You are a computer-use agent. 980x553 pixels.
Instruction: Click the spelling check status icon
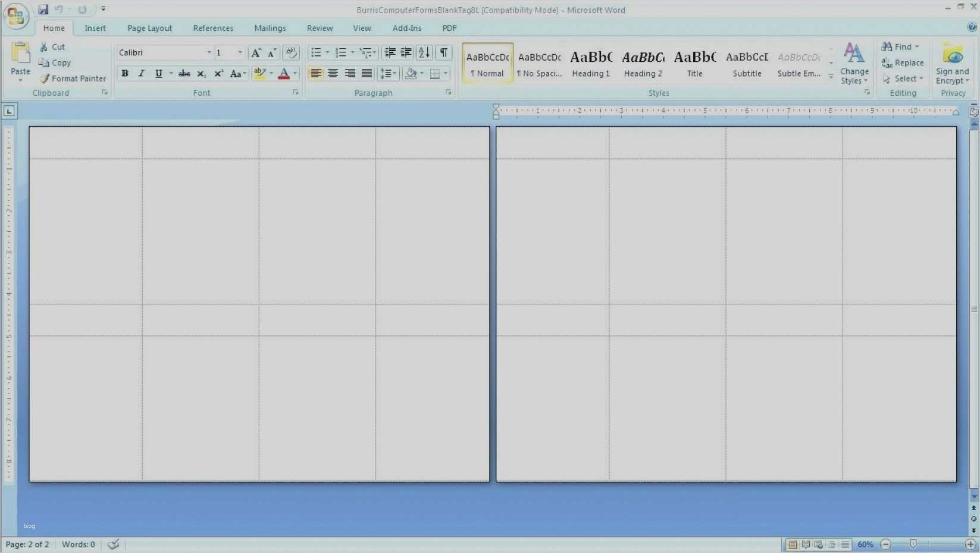pos(114,544)
